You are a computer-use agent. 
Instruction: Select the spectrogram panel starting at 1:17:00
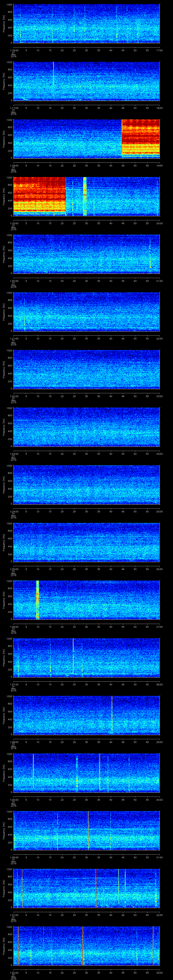pyautogui.click(x=86, y=81)
